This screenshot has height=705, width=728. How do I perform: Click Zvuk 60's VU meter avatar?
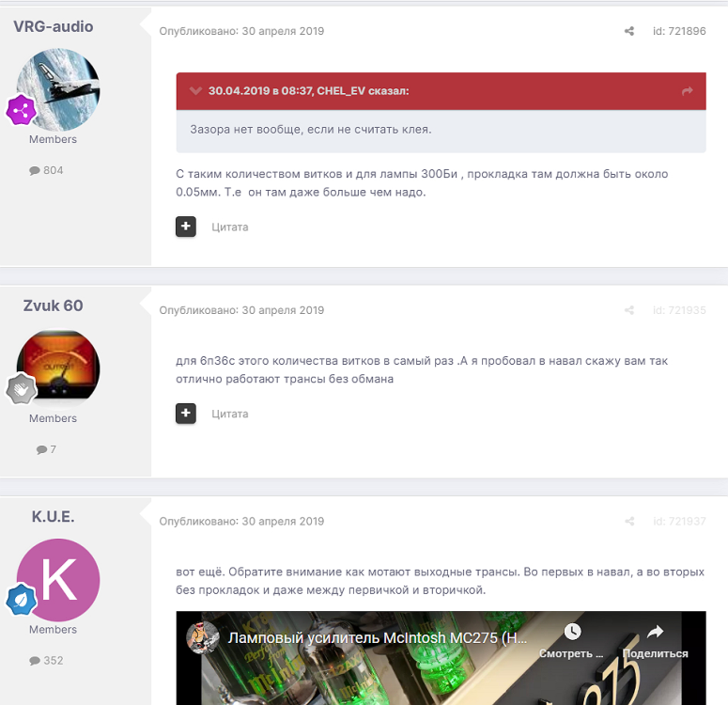pos(58,369)
